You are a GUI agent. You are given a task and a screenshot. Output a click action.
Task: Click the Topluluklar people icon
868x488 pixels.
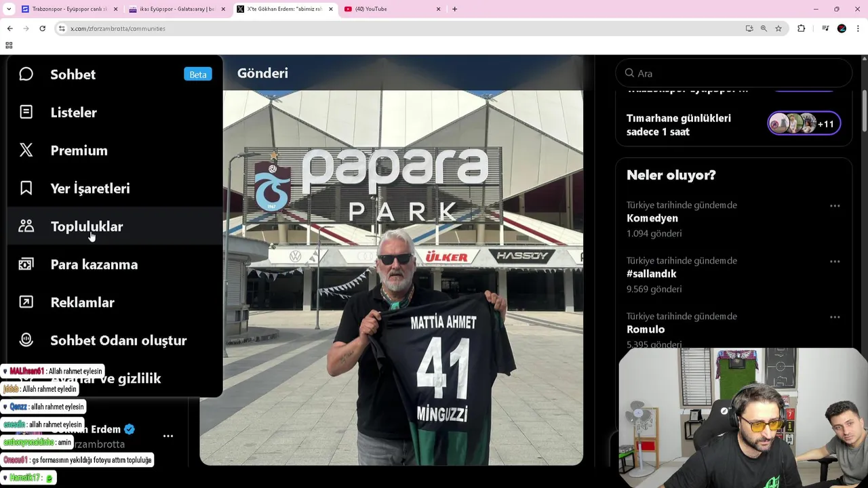26,226
